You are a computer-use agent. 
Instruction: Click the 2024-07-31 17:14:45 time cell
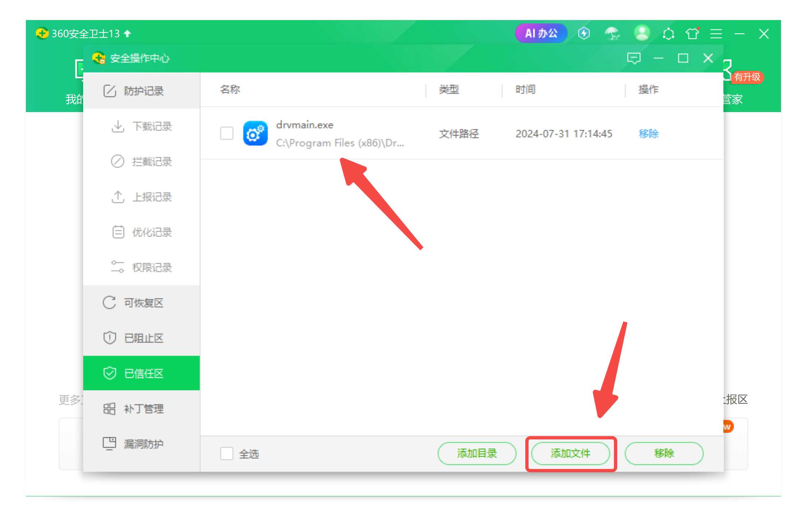(564, 134)
